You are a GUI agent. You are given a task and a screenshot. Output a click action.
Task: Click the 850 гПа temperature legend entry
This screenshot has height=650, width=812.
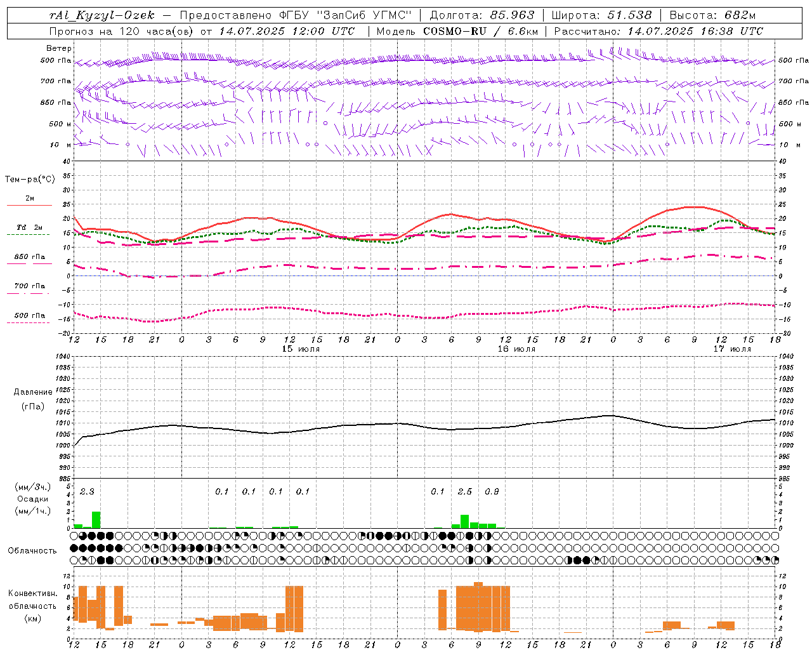click(x=30, y=257)
